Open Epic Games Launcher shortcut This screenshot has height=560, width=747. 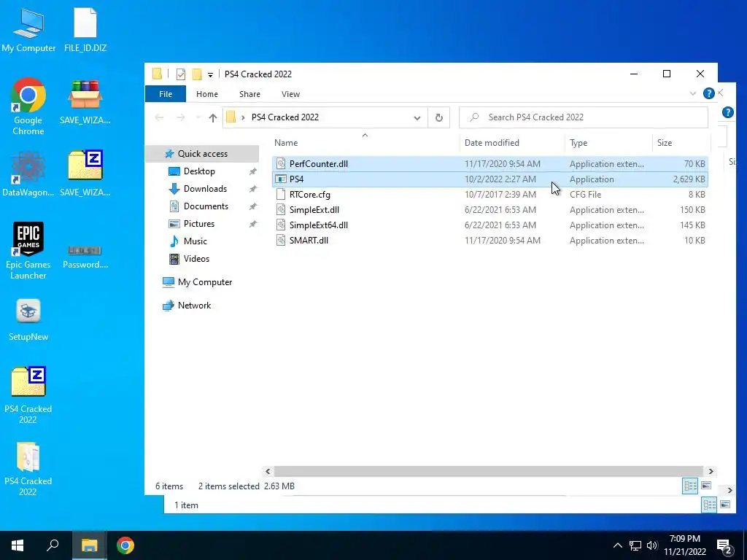28,251
